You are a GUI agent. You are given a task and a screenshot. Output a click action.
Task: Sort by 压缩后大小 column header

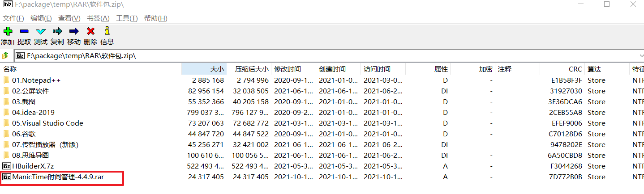(252, 69)
